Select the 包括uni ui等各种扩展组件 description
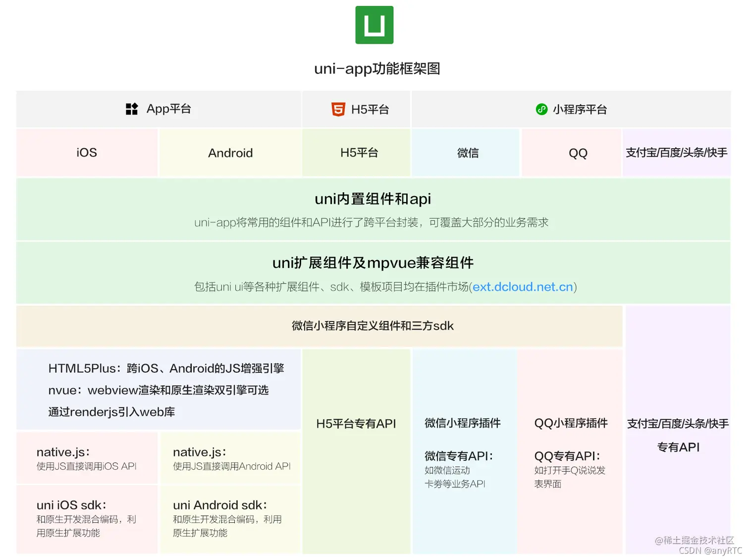Viewport: 749px width, 560px height. click(x=385, y=287)
